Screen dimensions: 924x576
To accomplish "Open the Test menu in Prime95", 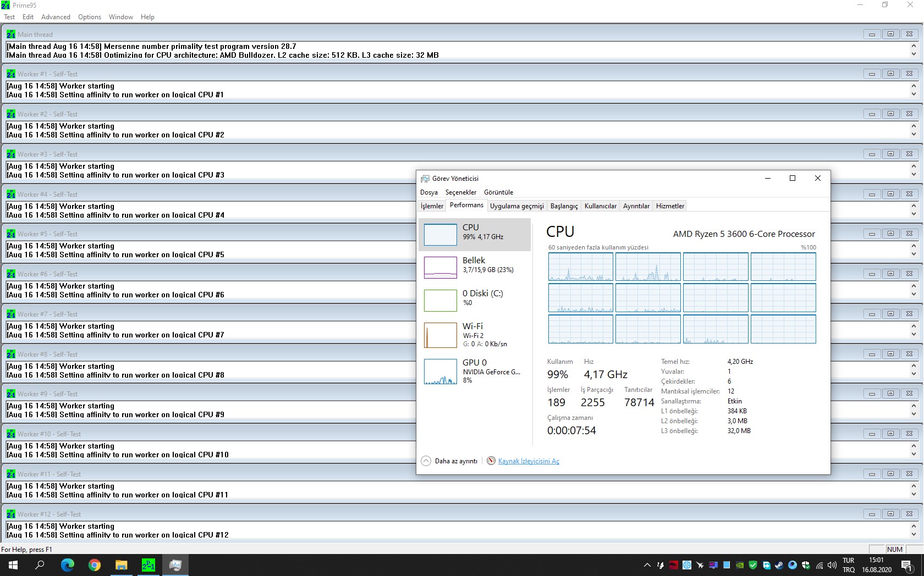I will tap(9, 17).
